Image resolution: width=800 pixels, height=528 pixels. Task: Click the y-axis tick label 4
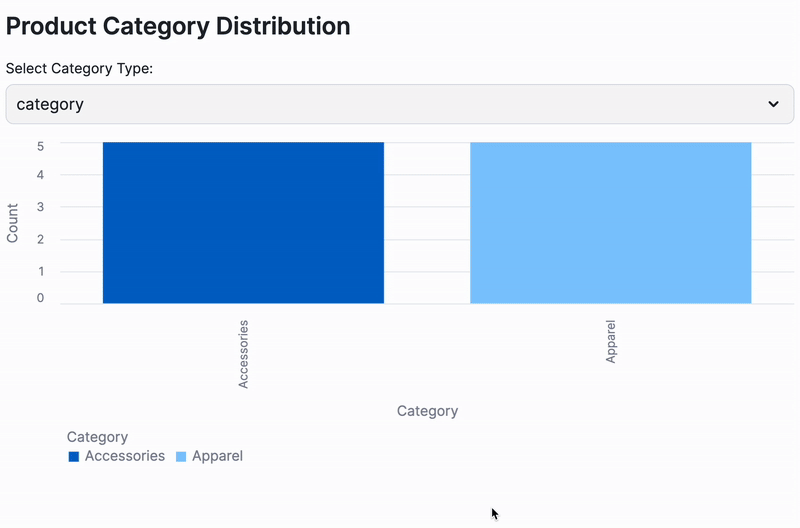point(40,175)
